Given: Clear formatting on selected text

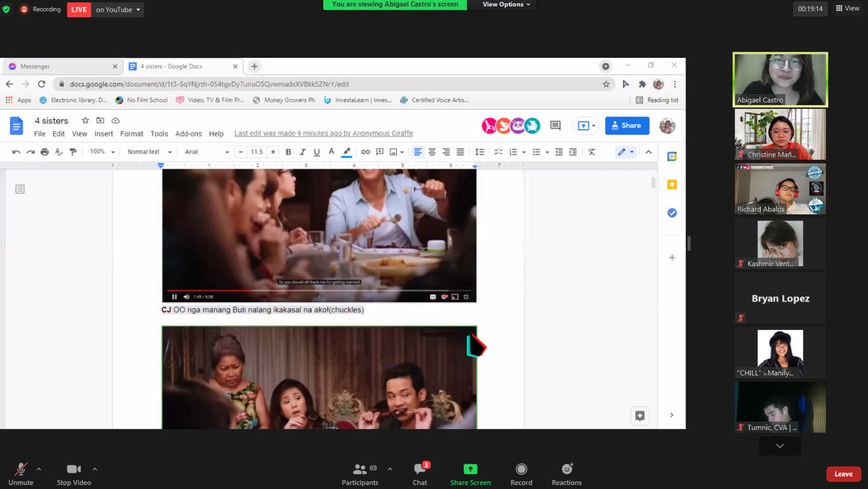Looking at the screenshot, I should (x=592, y=152).
